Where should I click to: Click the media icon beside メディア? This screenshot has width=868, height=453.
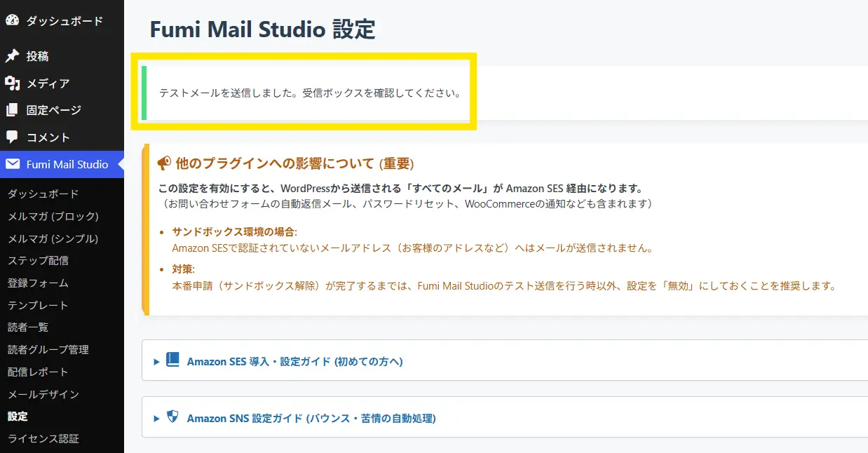pos(12,83)
